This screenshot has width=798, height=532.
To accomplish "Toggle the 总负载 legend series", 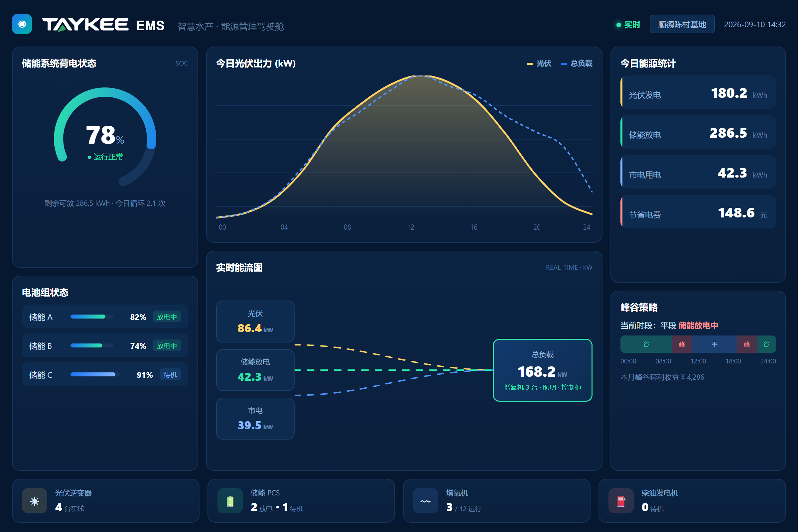I will 577,64.
